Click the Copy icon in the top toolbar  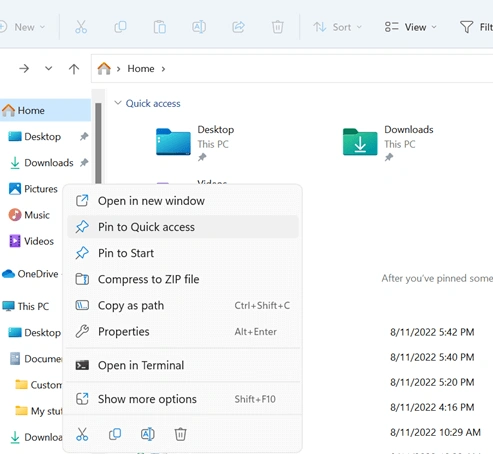[x=120, y=27]
